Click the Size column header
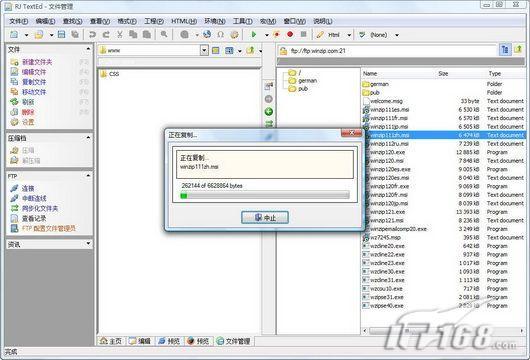Viewport: 530px width, 360px height. [443, 74]
